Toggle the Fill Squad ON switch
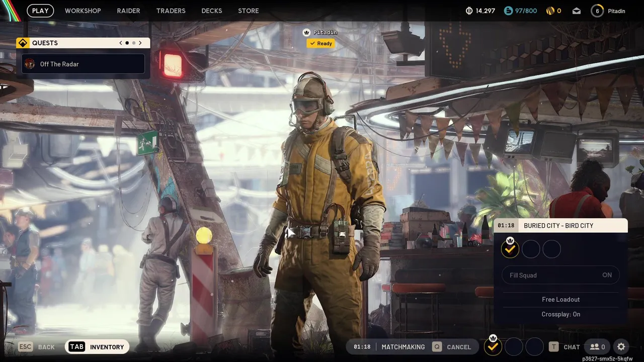Image resolution: width=644 pixels, height=362 pixels. point(560,275)
